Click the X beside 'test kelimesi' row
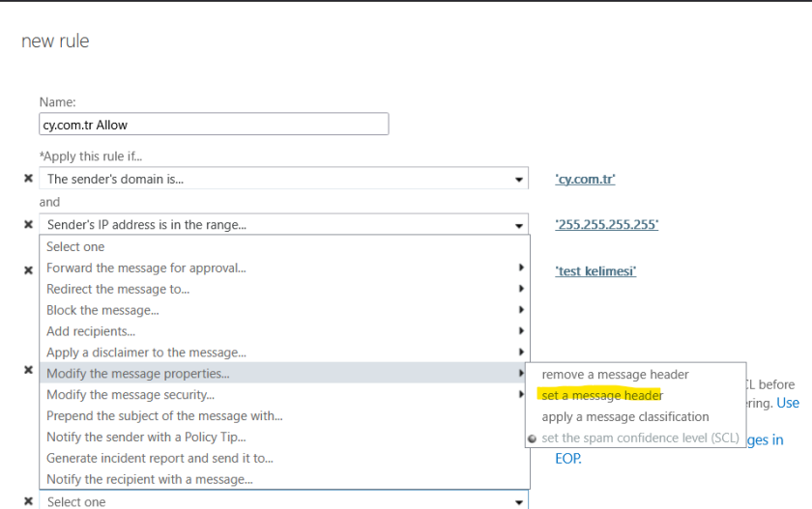Screen dimensions: 812x509 tap(28, 271)
